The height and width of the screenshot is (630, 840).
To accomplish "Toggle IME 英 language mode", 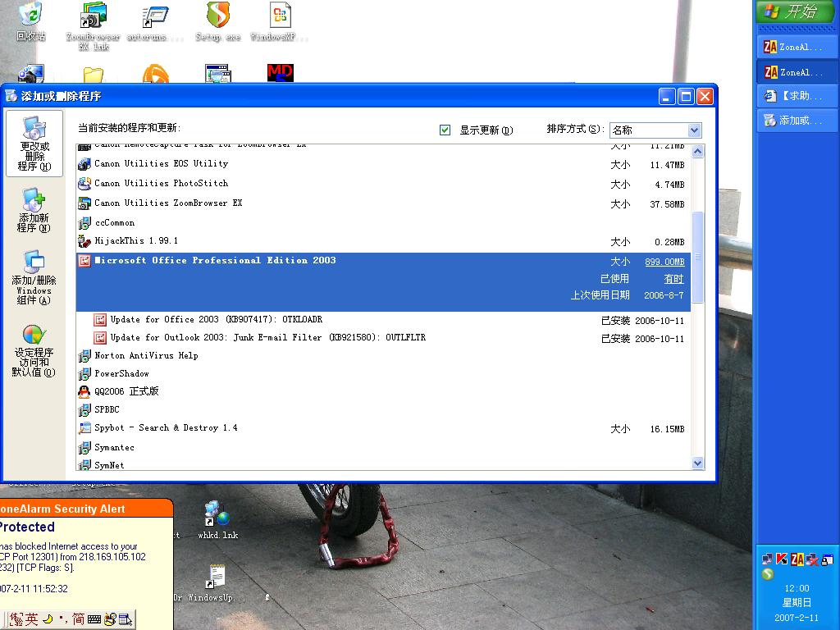I will tap(32, 619).
